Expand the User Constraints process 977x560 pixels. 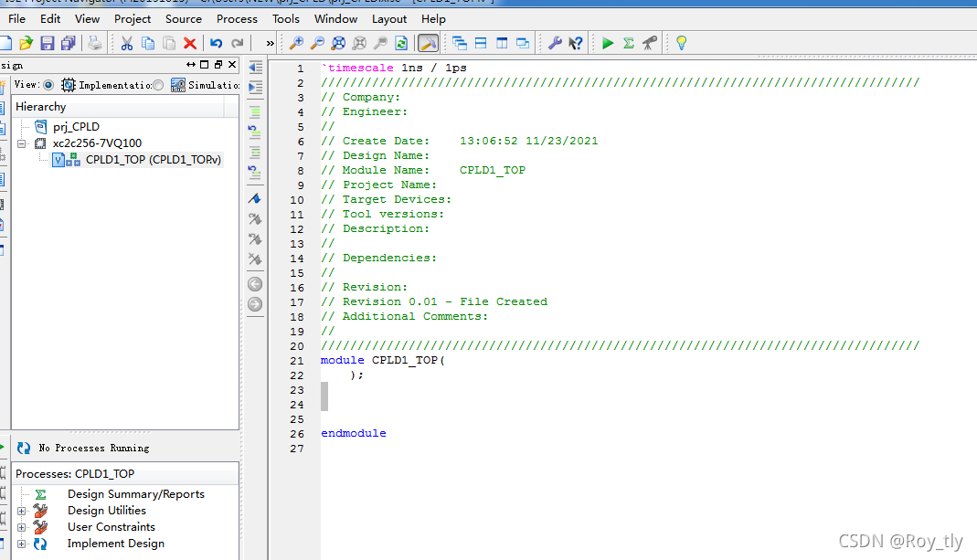pyautogui.click(x=22, y=527)
